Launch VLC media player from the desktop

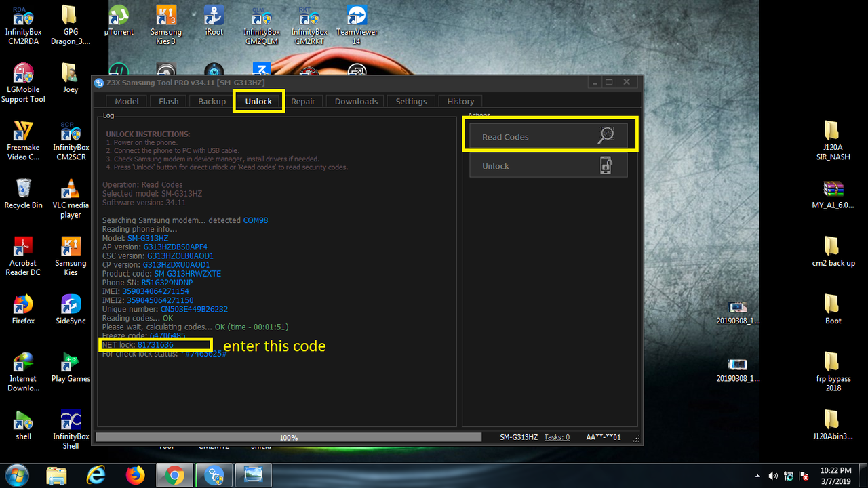(x=71, y=199)
